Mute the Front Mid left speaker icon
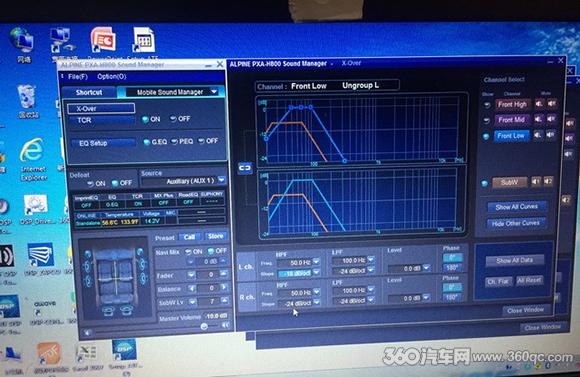This screenshot has width=580, height=377. (539, 119)
